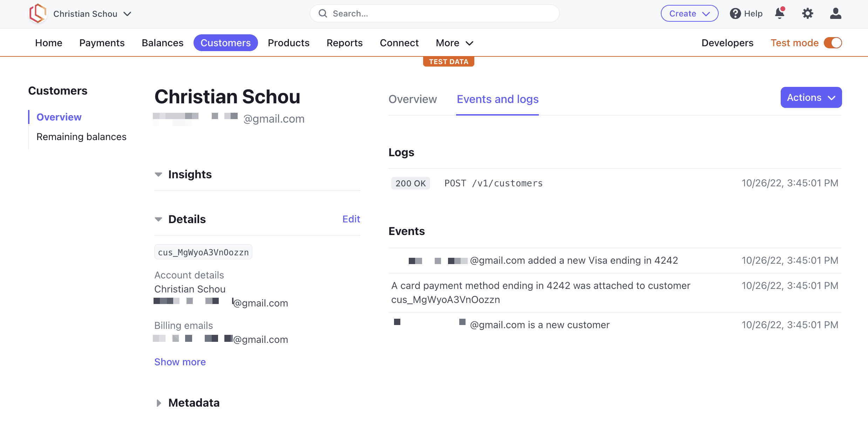
Task: Click the Show more link
Action: (x=180, y=362)
